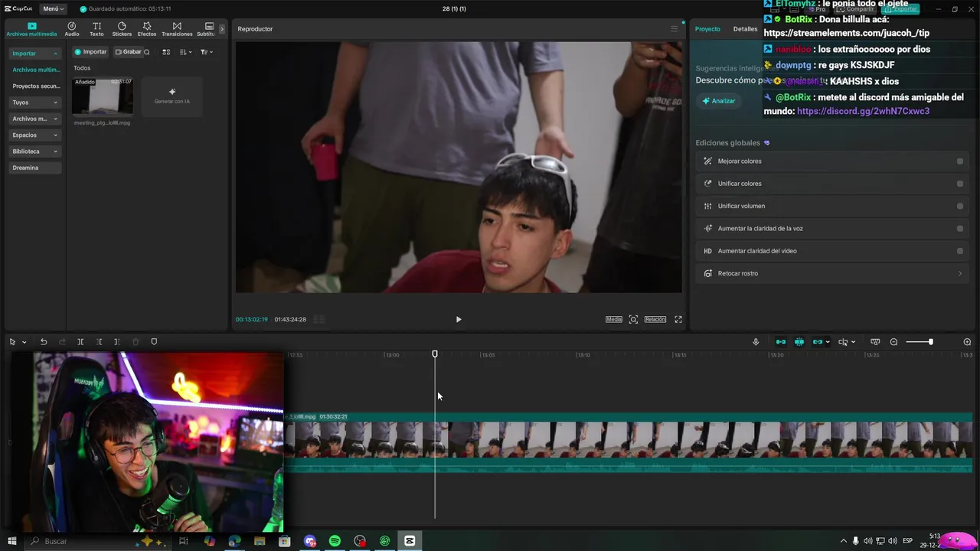Open the Transiciones tab
This screenshot has width=980, height=551.
point(177,29)
